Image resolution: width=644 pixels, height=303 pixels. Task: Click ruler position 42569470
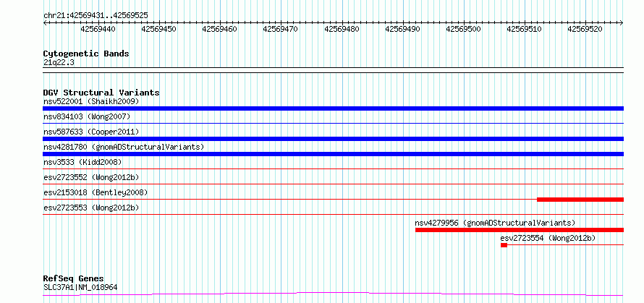pos(281,29)
